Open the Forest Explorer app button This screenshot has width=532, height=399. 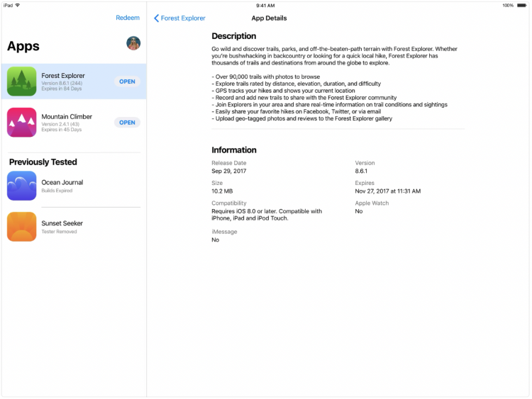click(x=127, y=82)
